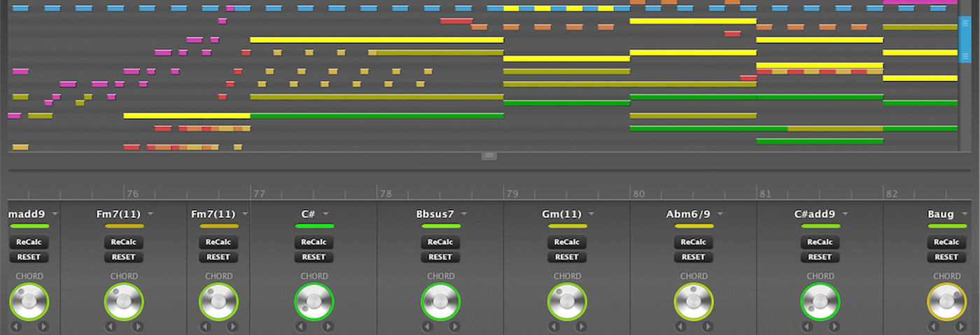Click bar marker 80 in the ruler
The width and height of the screenshot is (980, 335).
click(x=639, y=194)
